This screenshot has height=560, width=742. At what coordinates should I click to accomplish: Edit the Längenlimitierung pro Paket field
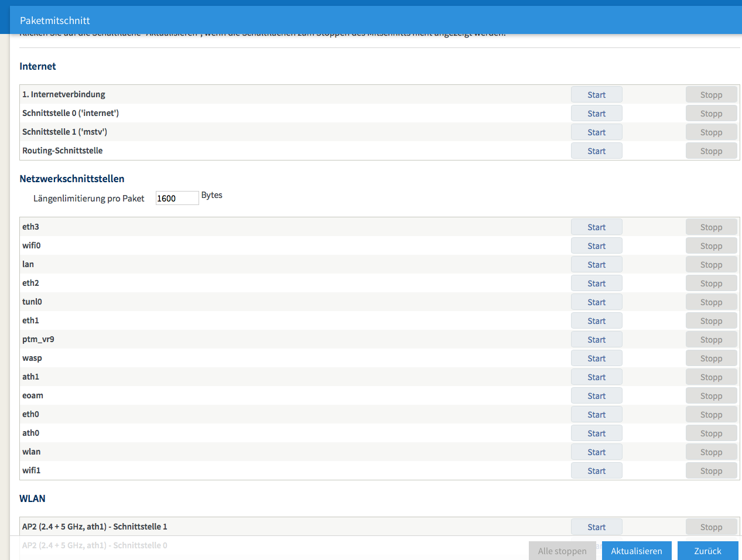(176, 199)
